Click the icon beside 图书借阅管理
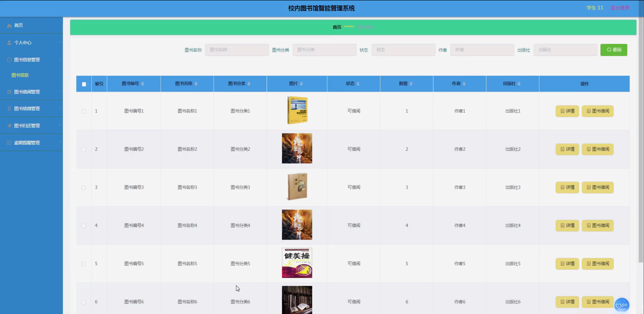The width and height of the screenshot is (644, 314). point(9,92)
